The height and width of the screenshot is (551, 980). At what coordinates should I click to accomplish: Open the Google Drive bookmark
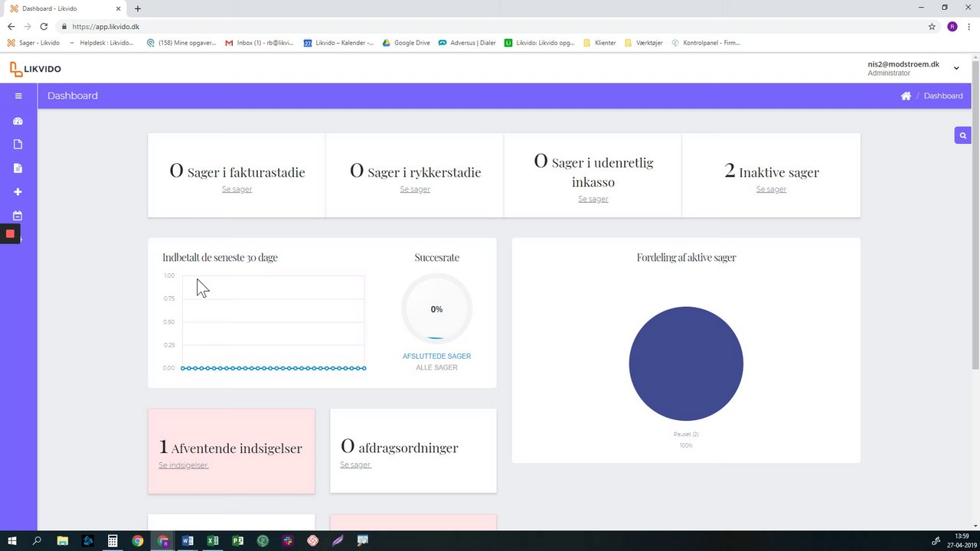coord(407,43)
